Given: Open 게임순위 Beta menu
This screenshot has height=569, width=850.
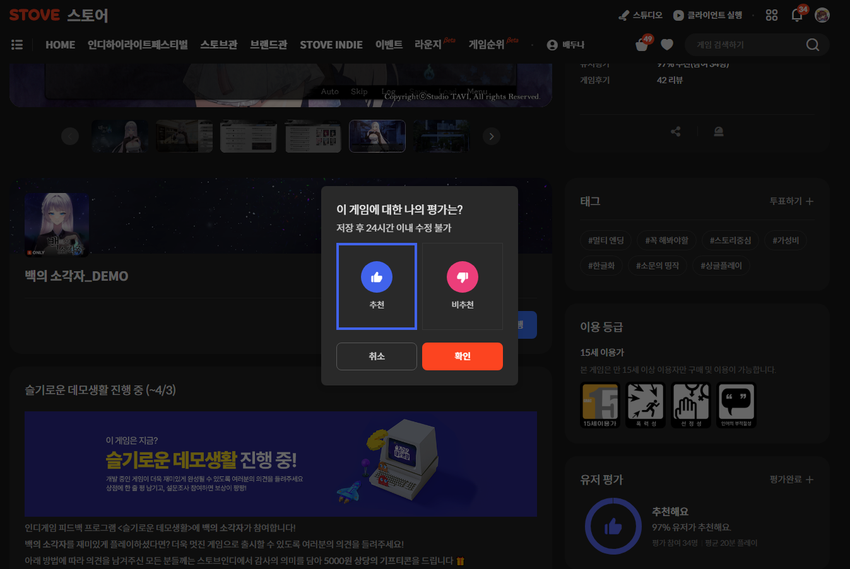Looking at the screenshot, I should pyautogui.click(x=493, y=44).
